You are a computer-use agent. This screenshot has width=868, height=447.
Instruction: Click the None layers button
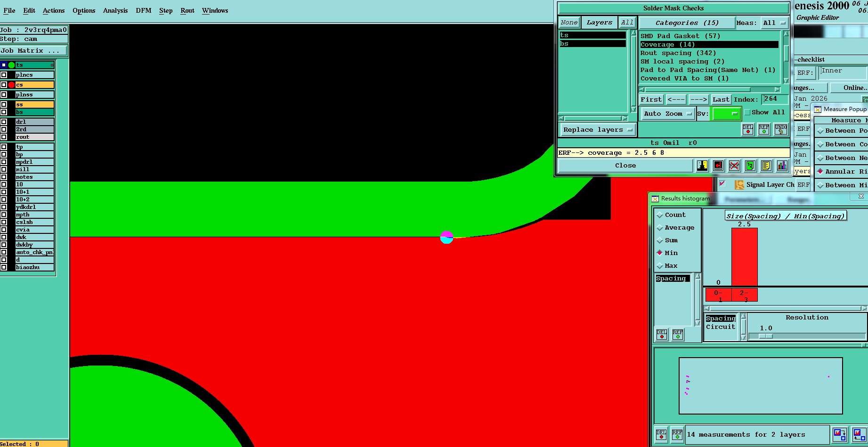click(x=569, y=23)
